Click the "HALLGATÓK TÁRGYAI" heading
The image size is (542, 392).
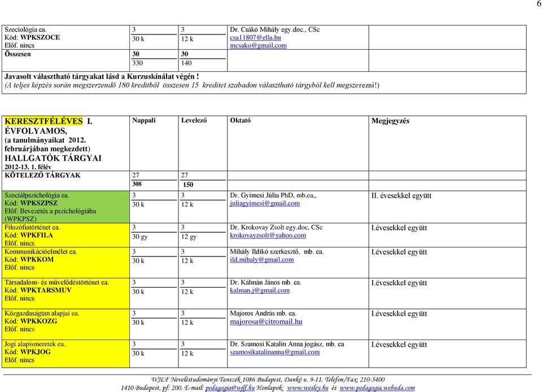(x=53, y=158)
